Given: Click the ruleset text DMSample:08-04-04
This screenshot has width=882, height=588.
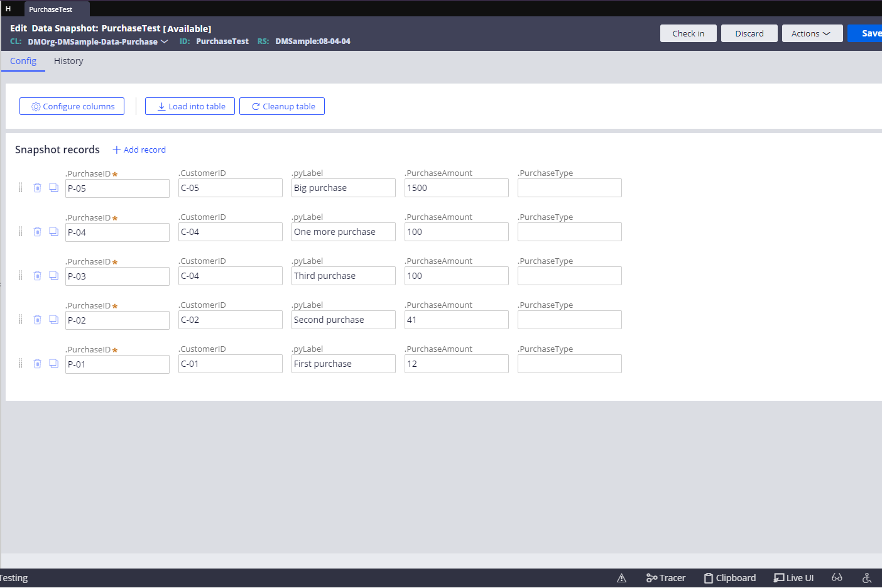Looking at the screenshot, I should point(313,41).
